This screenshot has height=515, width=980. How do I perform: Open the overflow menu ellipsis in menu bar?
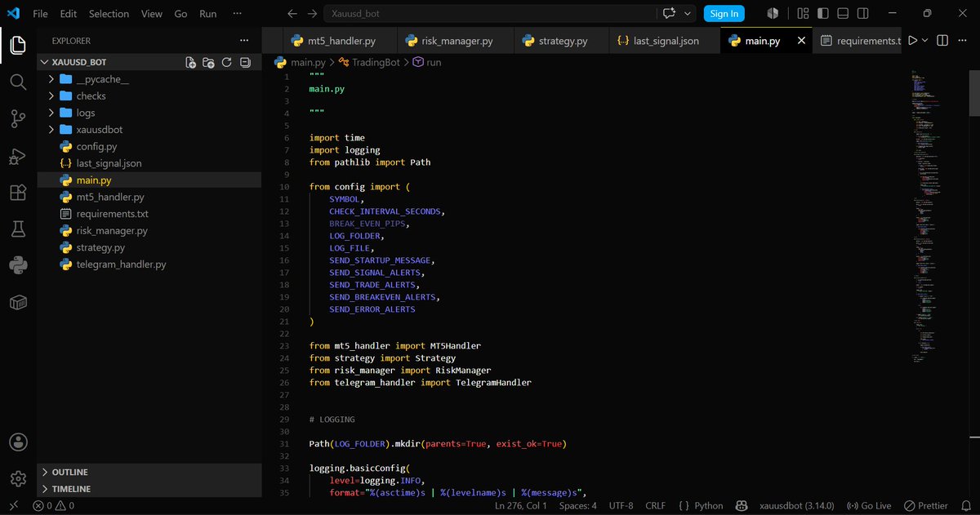coord(238,14)
